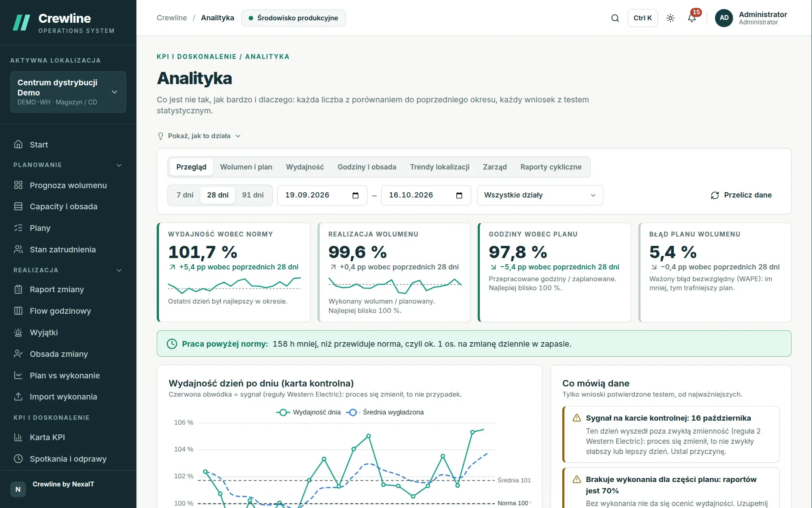The width and height of the screenshot is (812, 508).
Task: Click Przelicz dane button
Action: pos(741,195)
